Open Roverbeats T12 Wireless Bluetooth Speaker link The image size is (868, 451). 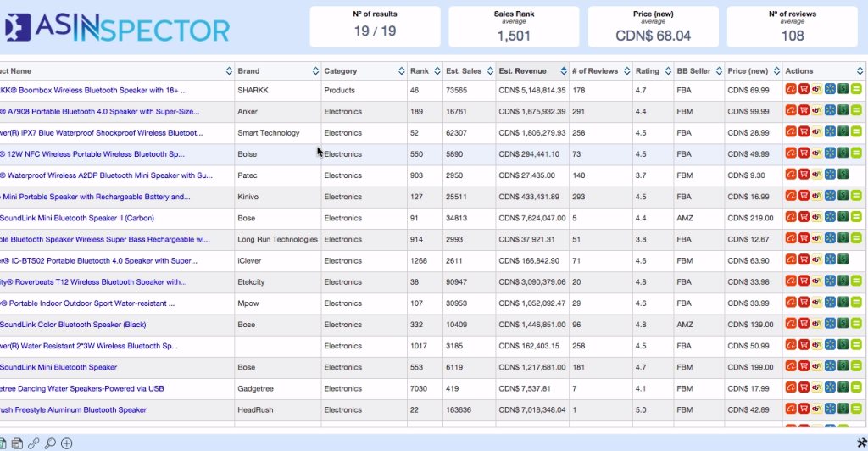point(93,281)
